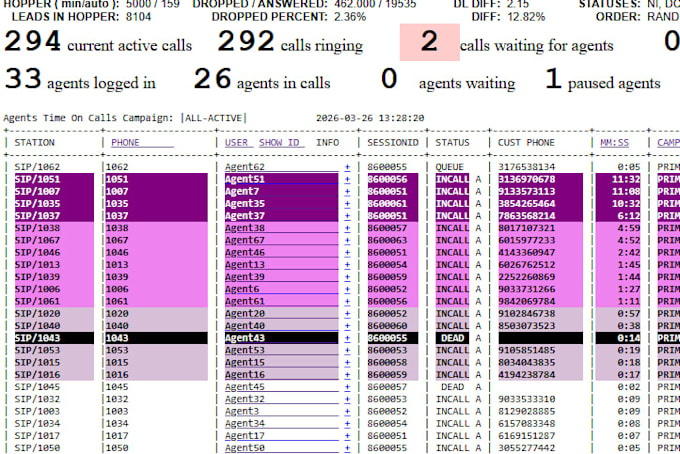Image resolution: width=680 pixels, height=454 pixels.
Task: Open Agent51 user link
Action: pos(281,179)
